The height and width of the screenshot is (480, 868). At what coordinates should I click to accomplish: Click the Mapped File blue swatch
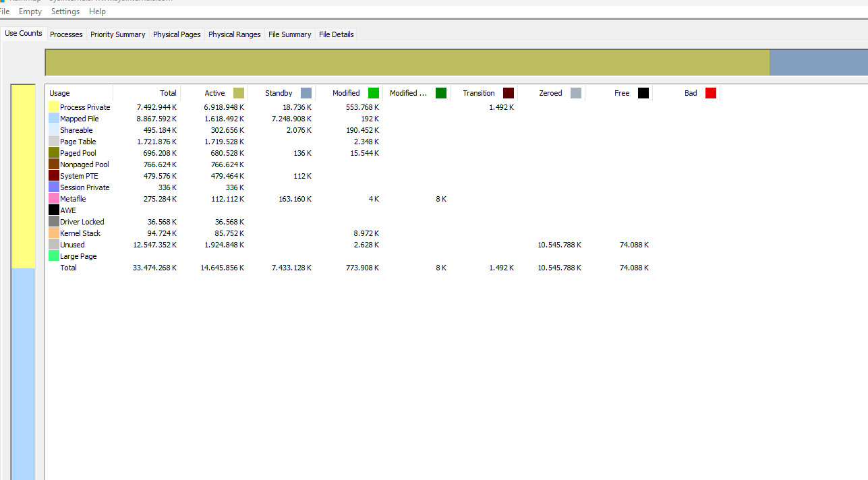[54, 119]
